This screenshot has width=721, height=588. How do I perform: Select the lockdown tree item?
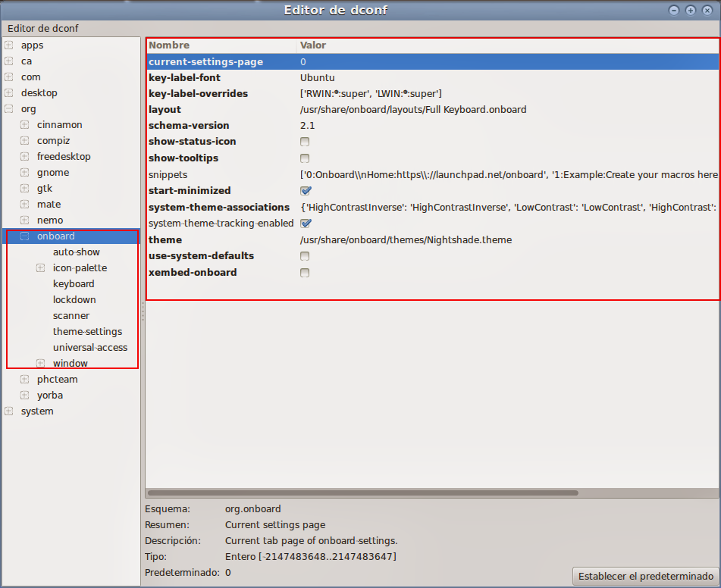[74, 300]
